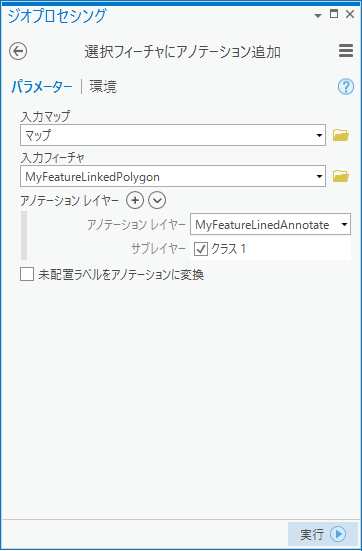Browse for input map with folder icon

(341, 135)
